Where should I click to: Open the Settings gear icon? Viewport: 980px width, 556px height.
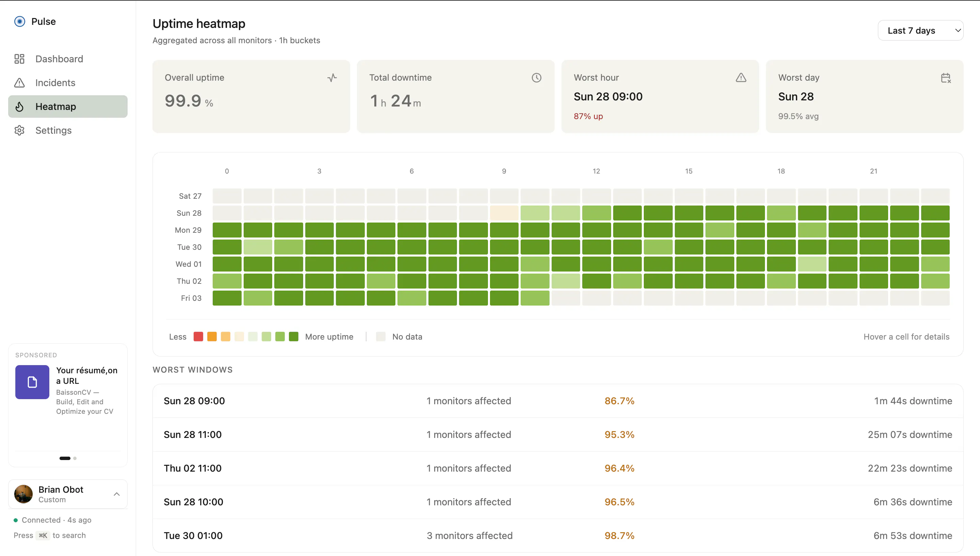[19, 130]
